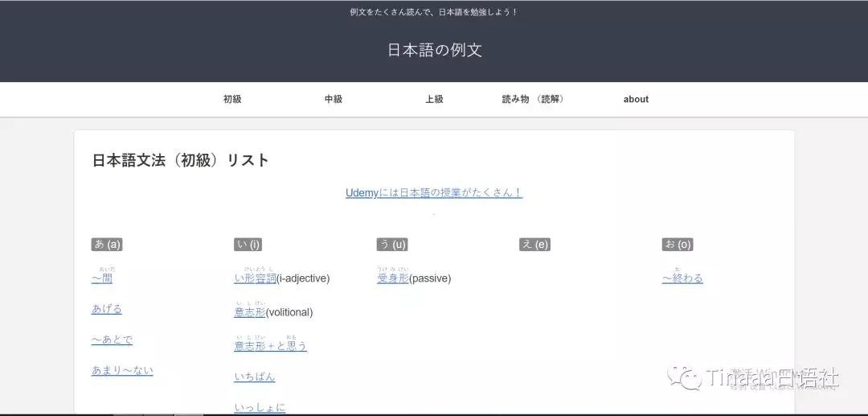Image resolution: width=868 pixels, height=416 pixels.
Task: Follow the ～あとで link
Action: 113,340
